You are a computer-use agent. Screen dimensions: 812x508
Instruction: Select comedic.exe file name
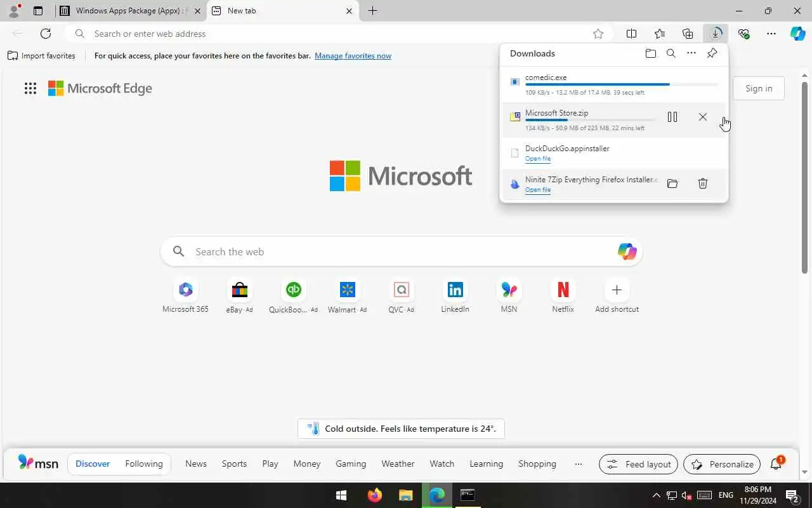click(546, 77)
